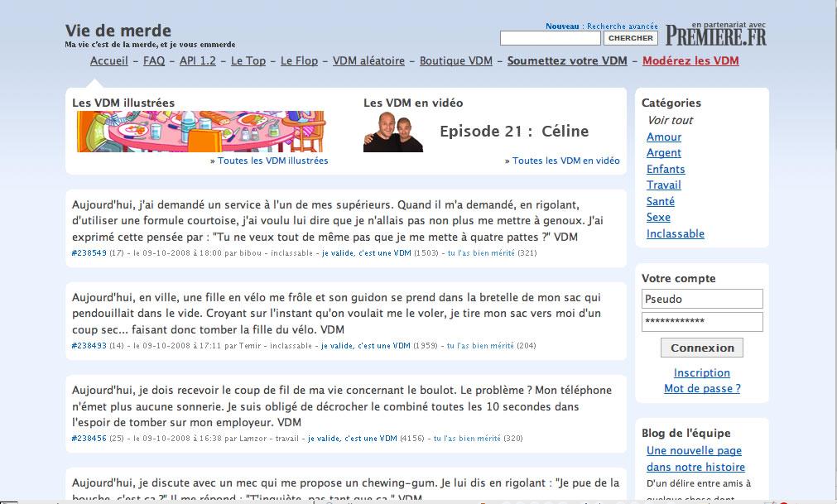The image size is (837, 504).
Task: Open the Enfants category
Action: 666,169
